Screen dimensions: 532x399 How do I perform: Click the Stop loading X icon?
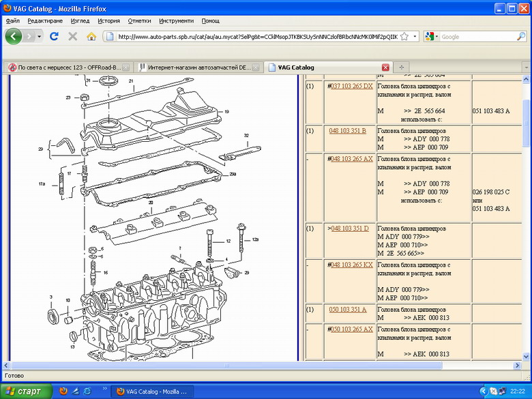pos(73,36)
